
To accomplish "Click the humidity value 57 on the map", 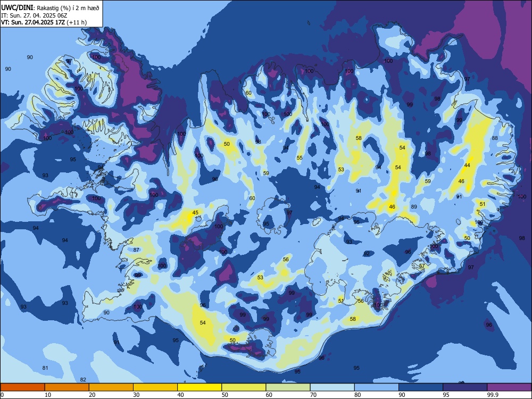I will (422, 266).
